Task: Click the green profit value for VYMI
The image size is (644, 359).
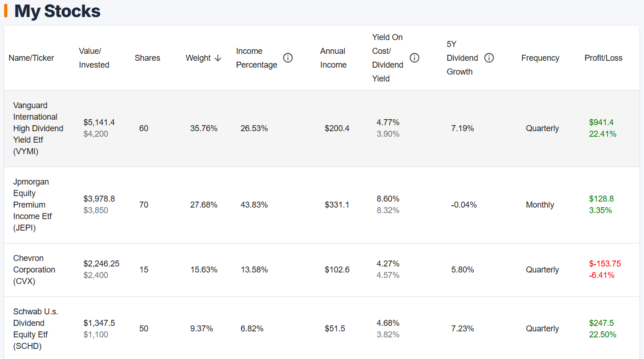Action: pyautogui.click(x=603, y=122)
